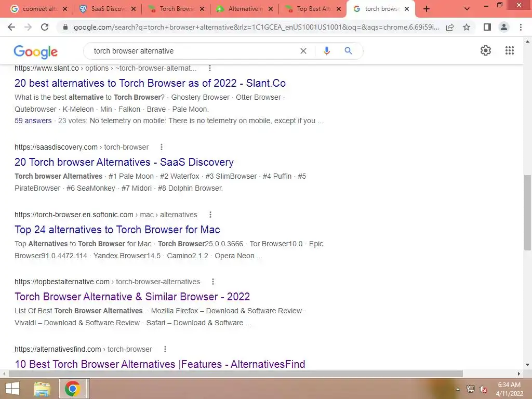Screen dimensions: 532x399
Task: Bookmark this page with the star icon
Action: pyautogui.click(x=467, y=27)
